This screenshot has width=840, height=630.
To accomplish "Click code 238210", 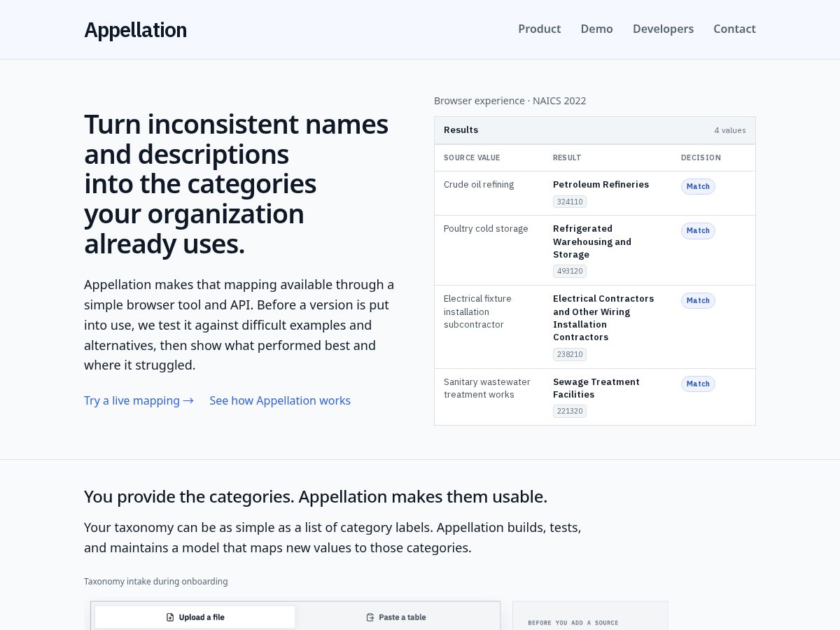I will tap(570, 354).
